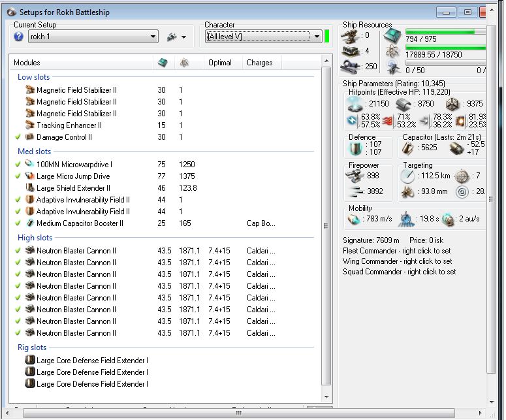The image size is (506, 420).
Task: Click the Optimal column header
Action: click(x=220, y=63)
